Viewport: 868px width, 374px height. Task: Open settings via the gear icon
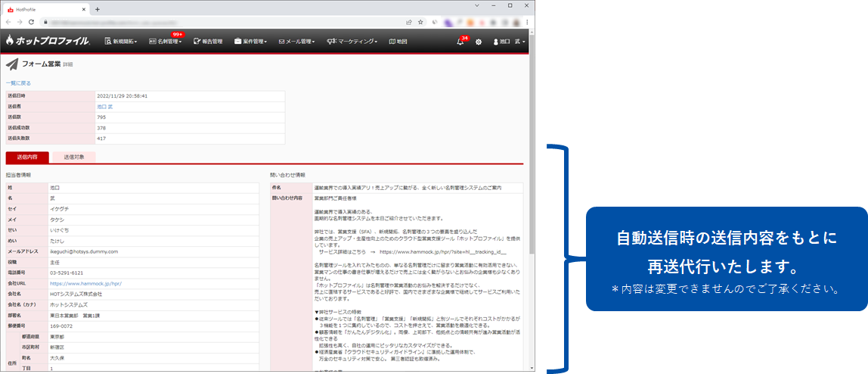pos(479,42)
